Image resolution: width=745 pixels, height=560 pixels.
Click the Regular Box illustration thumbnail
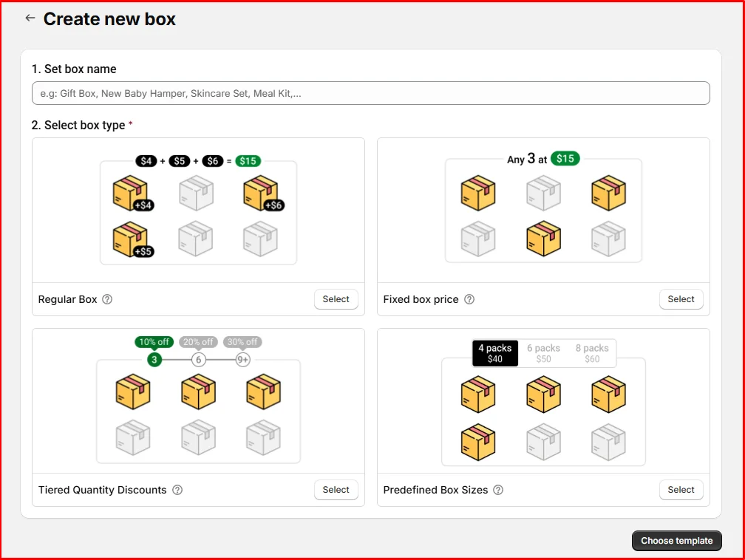tap(198, 210)
